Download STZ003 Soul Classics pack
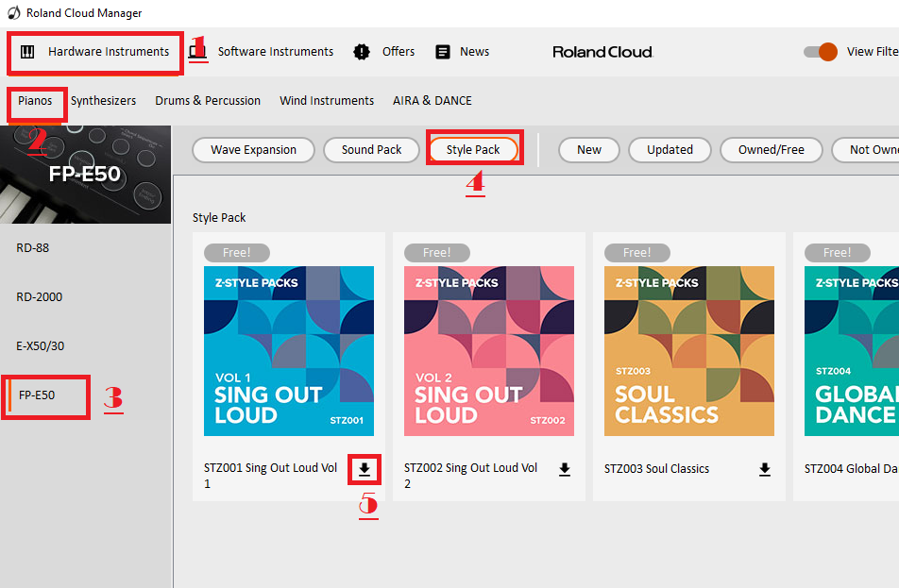The height and width of the screenshot is (588, 899). point(765,468)
